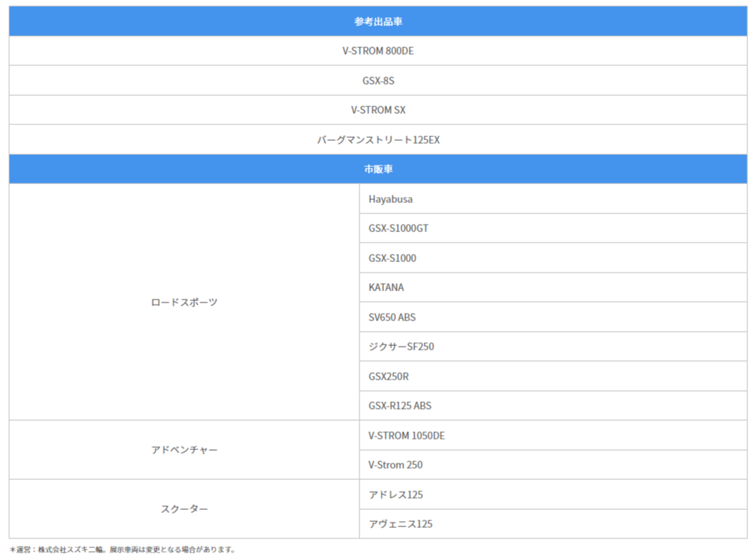This screenshot has width=751, height=560.
Task: Select the スクーター category cell
Action: point(184,509)
